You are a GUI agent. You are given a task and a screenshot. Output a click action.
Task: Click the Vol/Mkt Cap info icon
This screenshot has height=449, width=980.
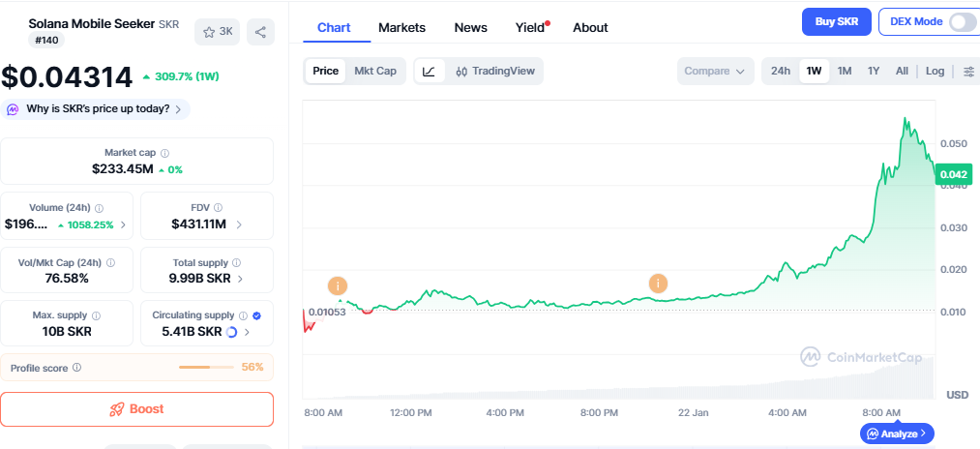(110, 262)
